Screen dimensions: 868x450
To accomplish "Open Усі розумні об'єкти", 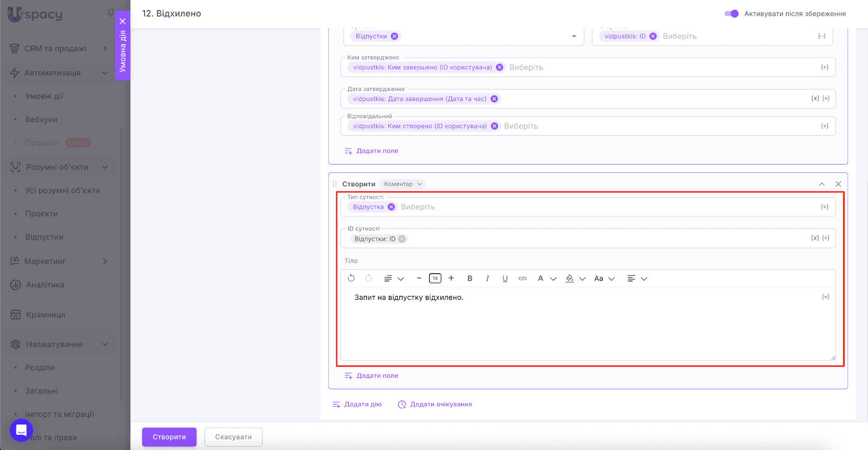I will pos(62,190).
